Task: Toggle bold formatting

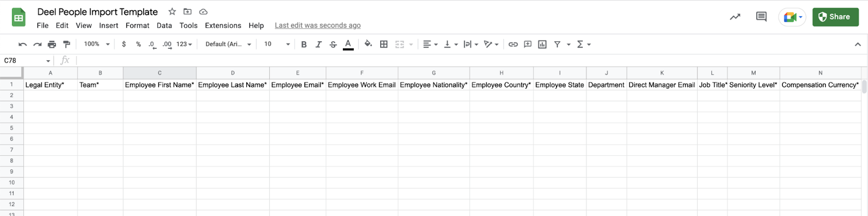Action: pyautogui.click(x=304, y=45)
